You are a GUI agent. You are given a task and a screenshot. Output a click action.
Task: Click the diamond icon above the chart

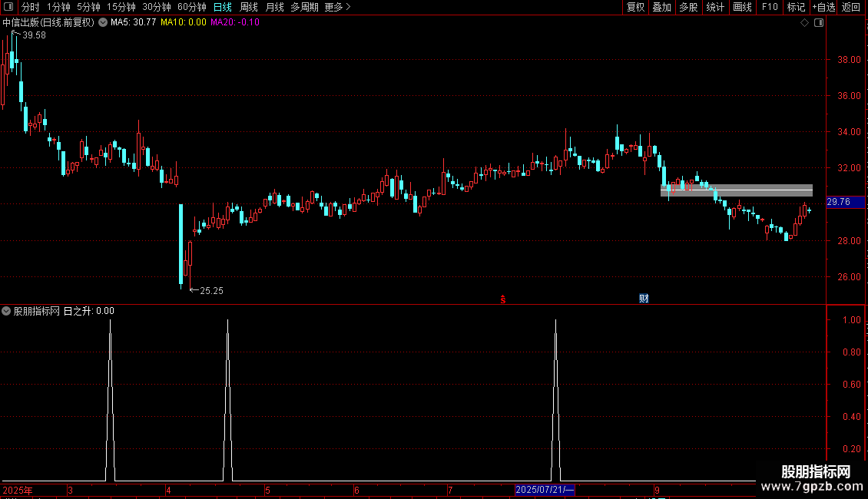(x=805, y=23)
